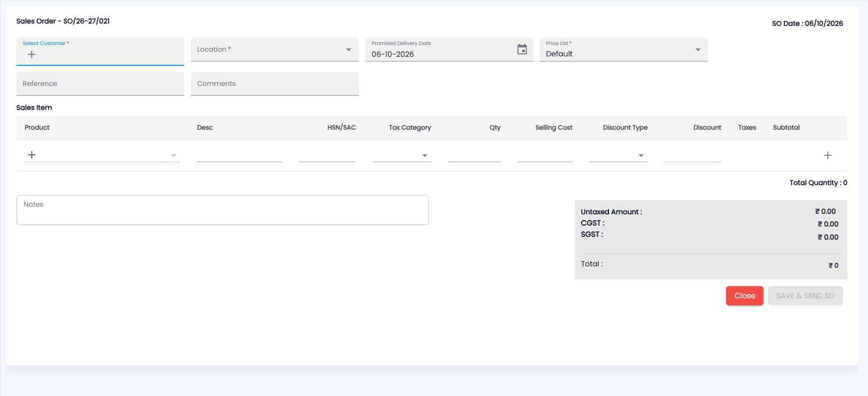Expand the Location dropdown
The image size is (868, 396).
tap(348, 50)
